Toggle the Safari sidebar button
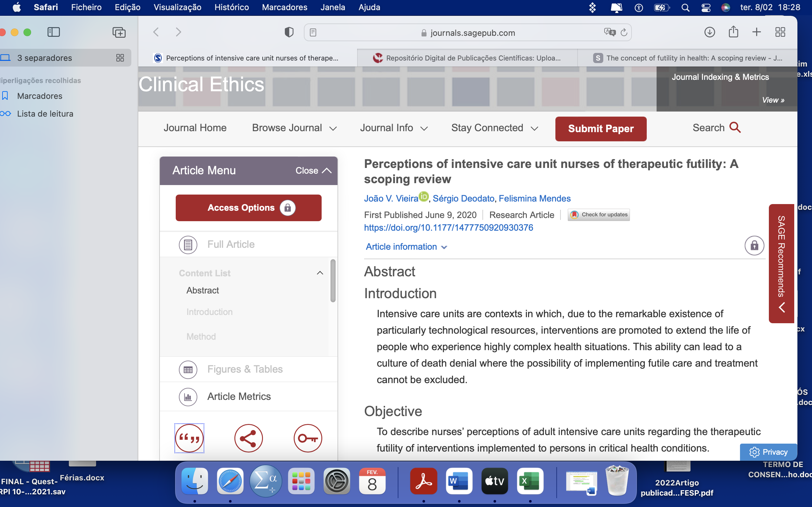This screenshot has width=812, height=507. click(x=54, y=32)
